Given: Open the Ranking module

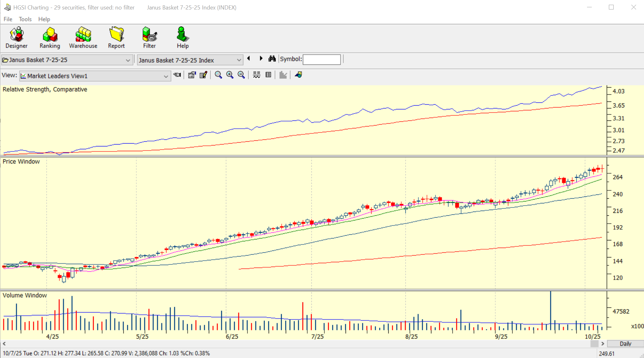Looking at the screenshot, I should 50,38.
